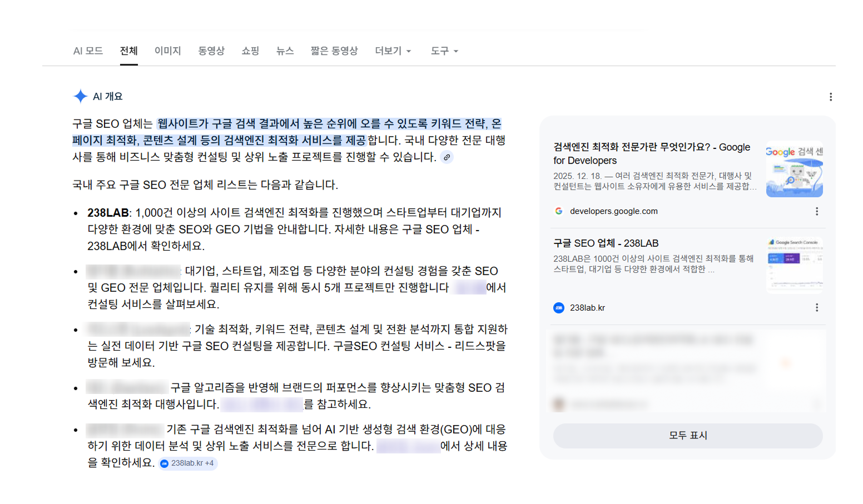Click the Google Developers article thumbnail
Image resolution: width=863 pixels, height=504 pixels.
pos(795,169)
